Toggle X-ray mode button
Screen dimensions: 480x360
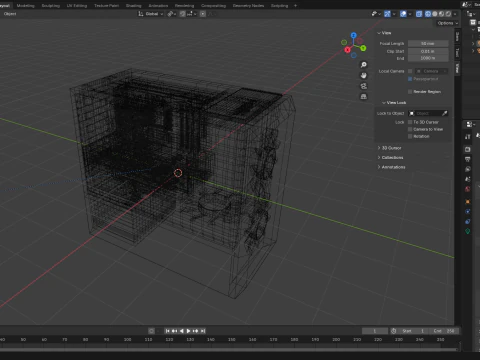click(419, 14)
